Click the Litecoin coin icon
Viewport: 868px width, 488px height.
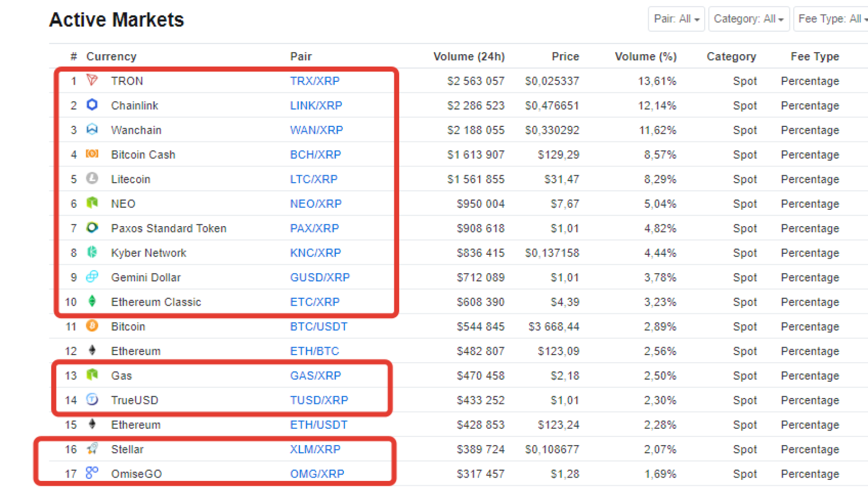pyautogui.click(x=92, y=178)
